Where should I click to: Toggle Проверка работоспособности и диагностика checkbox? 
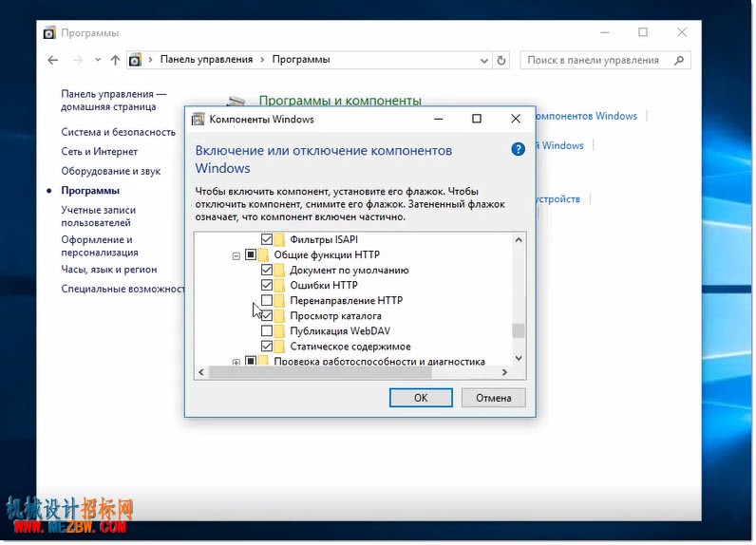click(251, 361)
